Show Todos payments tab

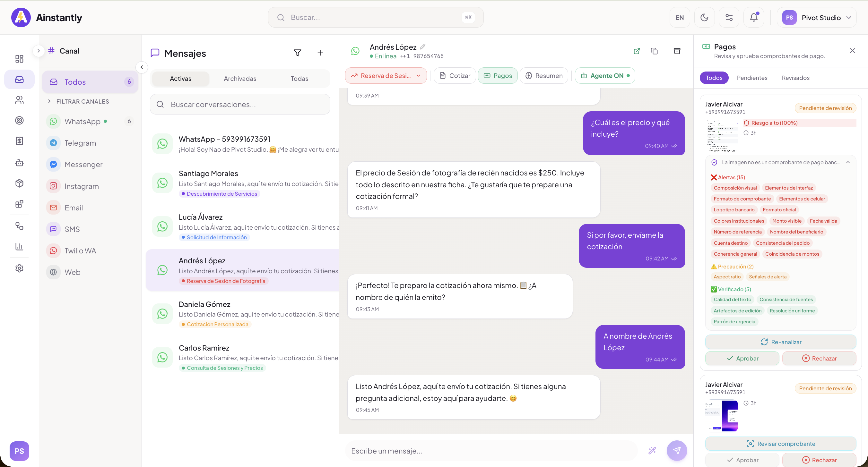tap(714, 78)
